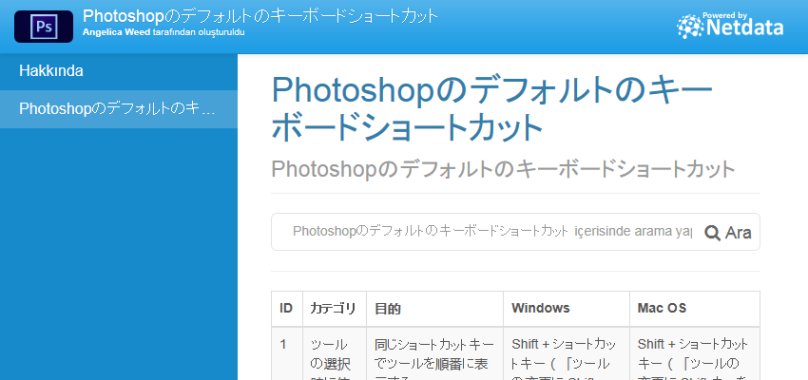Click the 目的 column header
The height and width of the screenshot is (380, 808).
435,308
